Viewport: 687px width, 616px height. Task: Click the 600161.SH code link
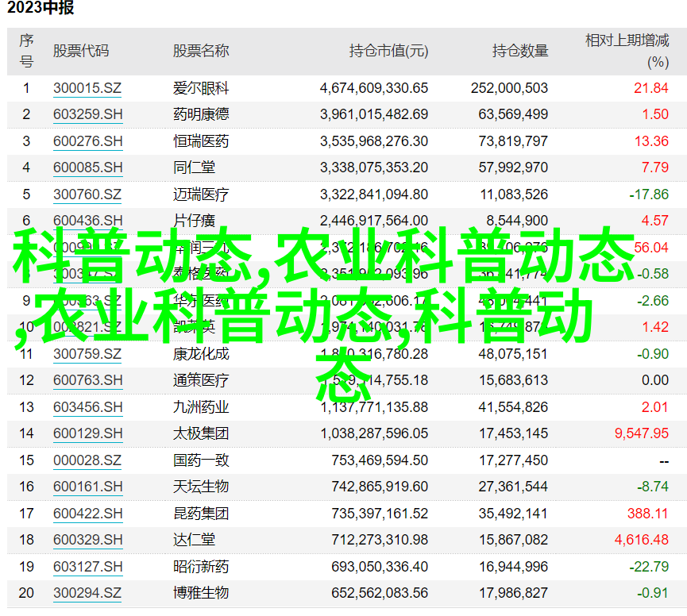[x=88, y=487]
